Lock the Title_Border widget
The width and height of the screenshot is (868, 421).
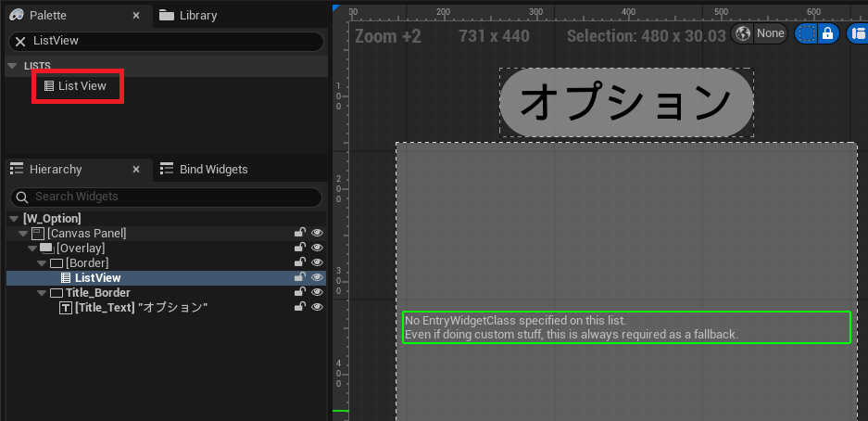coord(299,293)
